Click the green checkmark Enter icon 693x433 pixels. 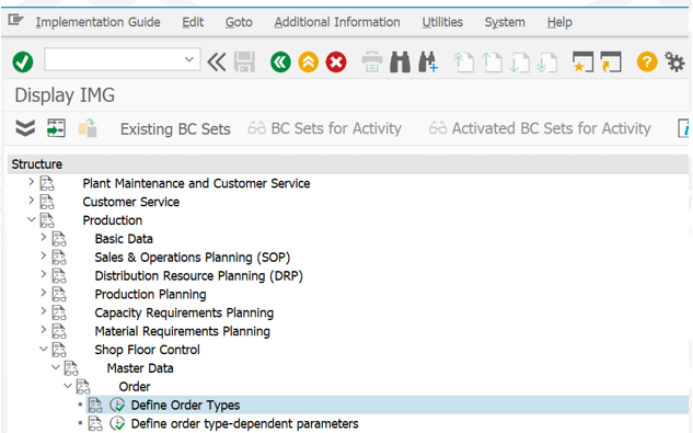[x=23, y=62]
